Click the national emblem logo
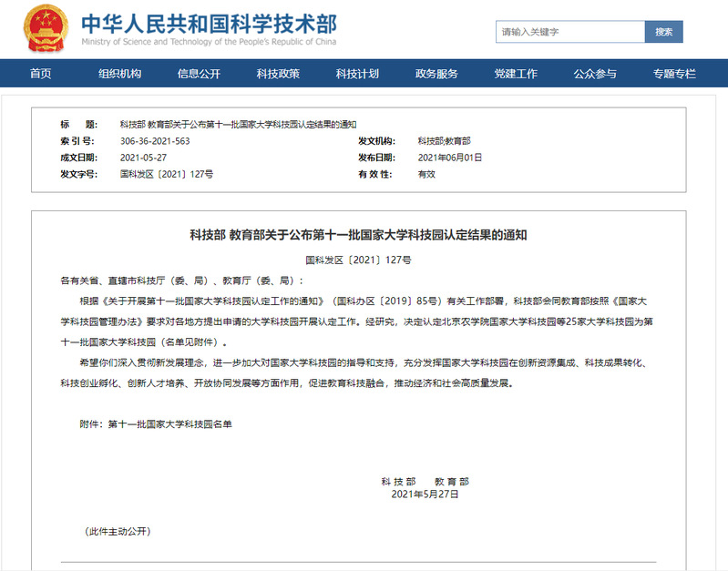 coord(44,28)
